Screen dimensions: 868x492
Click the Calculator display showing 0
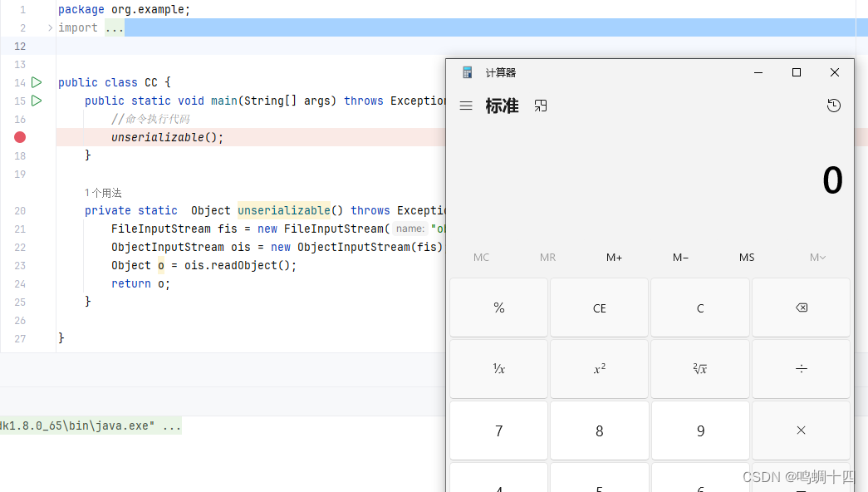point(832,180)
